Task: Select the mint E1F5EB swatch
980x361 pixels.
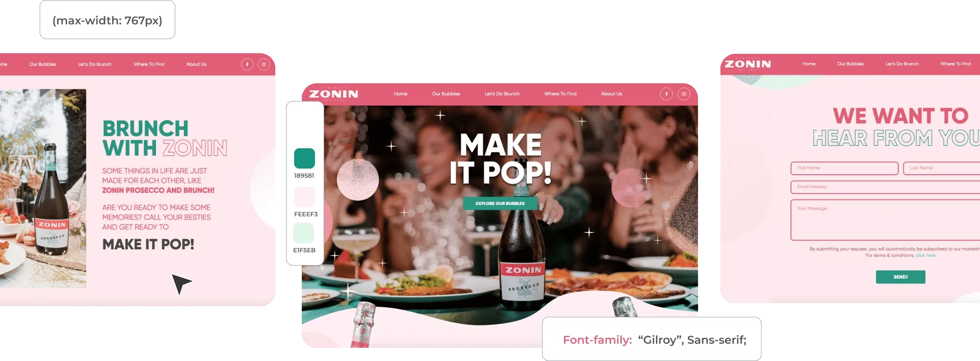Action: click(x=304, y=233)
